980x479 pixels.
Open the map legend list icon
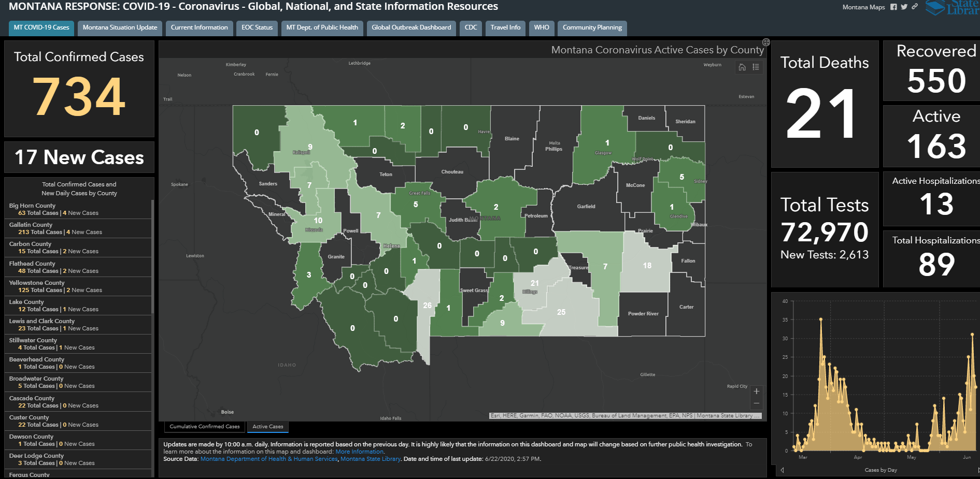(756, 67)
